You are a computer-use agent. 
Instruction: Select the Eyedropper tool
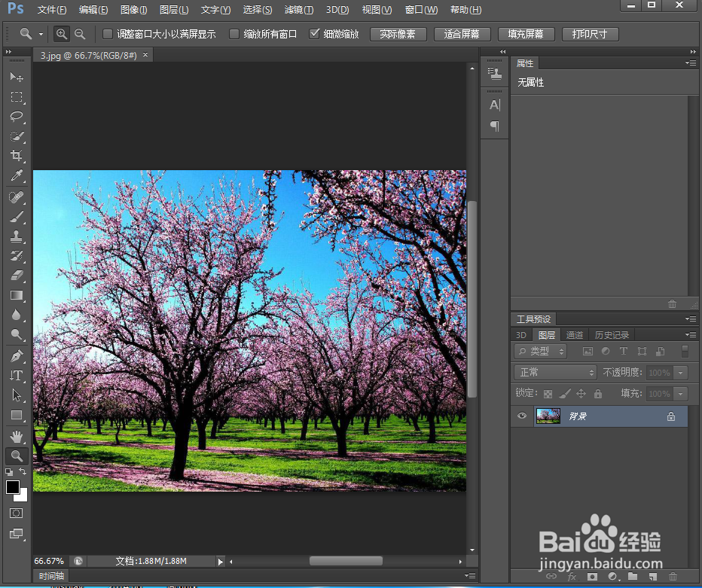coord(17,175)
